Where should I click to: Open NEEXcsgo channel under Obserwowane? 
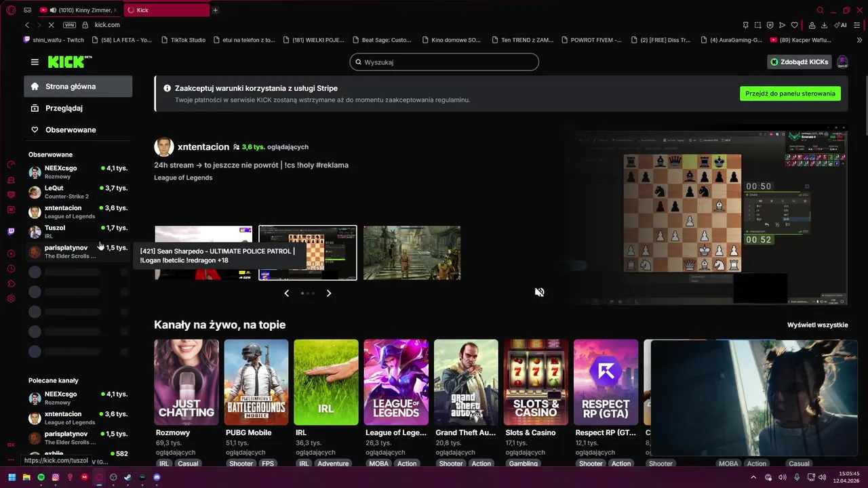click(78, 172)
